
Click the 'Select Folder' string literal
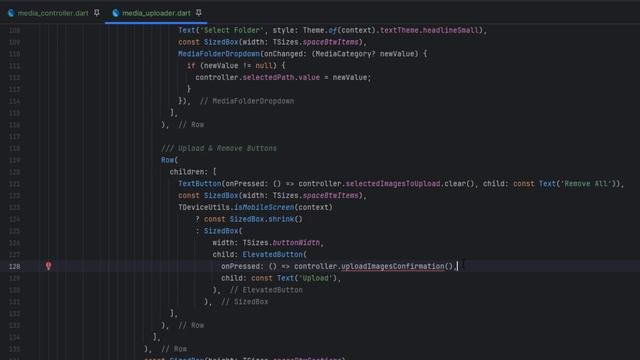point(231,30)
